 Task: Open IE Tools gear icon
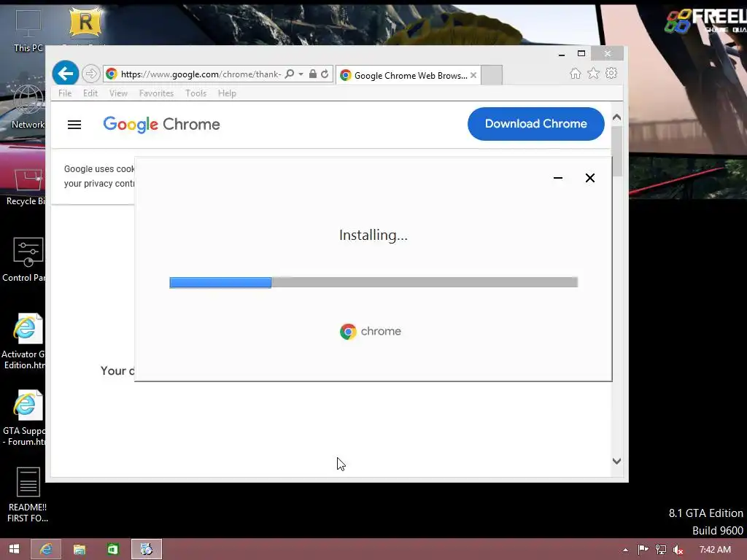click(x=611, y=74)
